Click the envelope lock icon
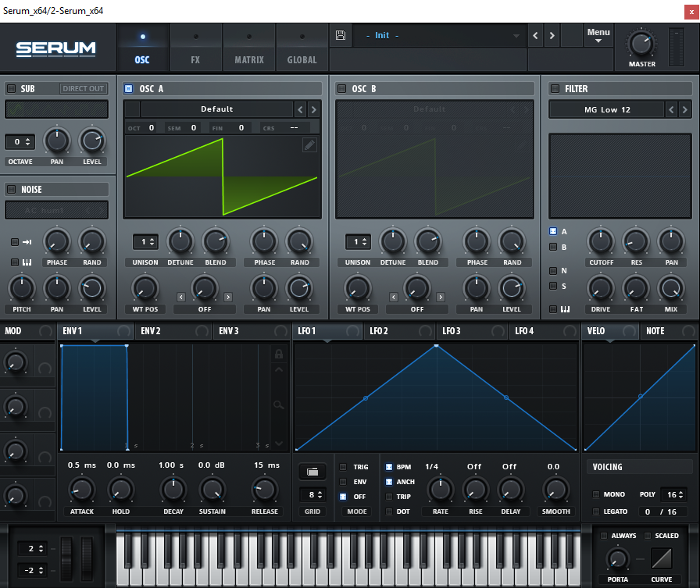 pos(279,355)
